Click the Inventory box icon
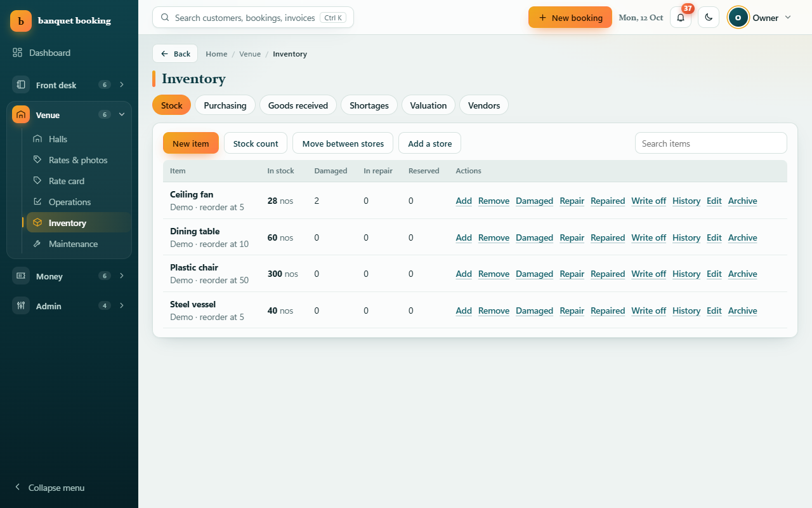 coord(37,223)
